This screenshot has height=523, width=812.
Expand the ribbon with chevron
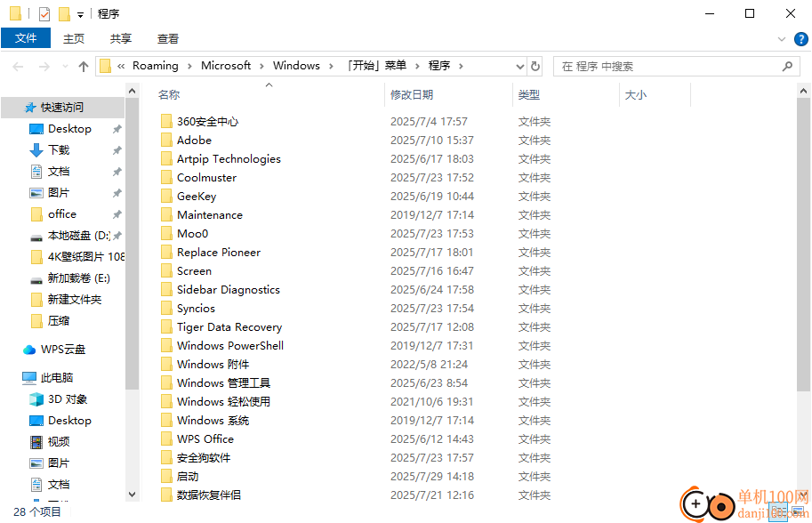782,39
